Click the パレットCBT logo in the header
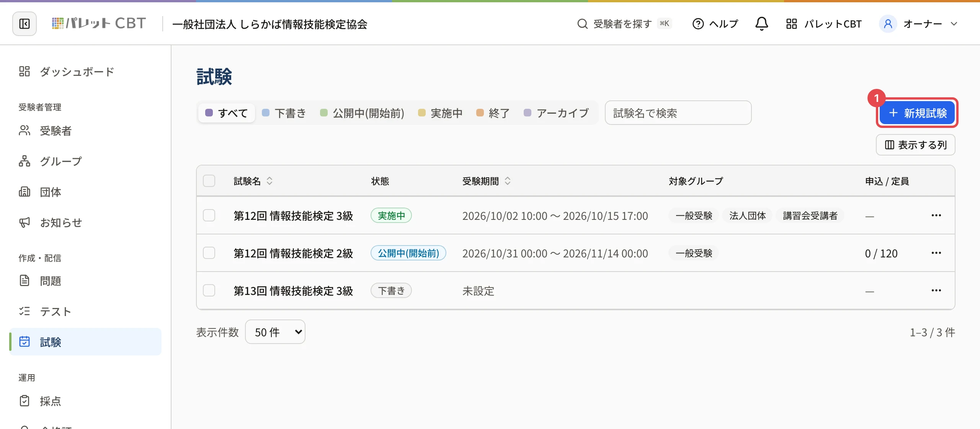This screenshot has width=980, height=429. tap(99, 24)
